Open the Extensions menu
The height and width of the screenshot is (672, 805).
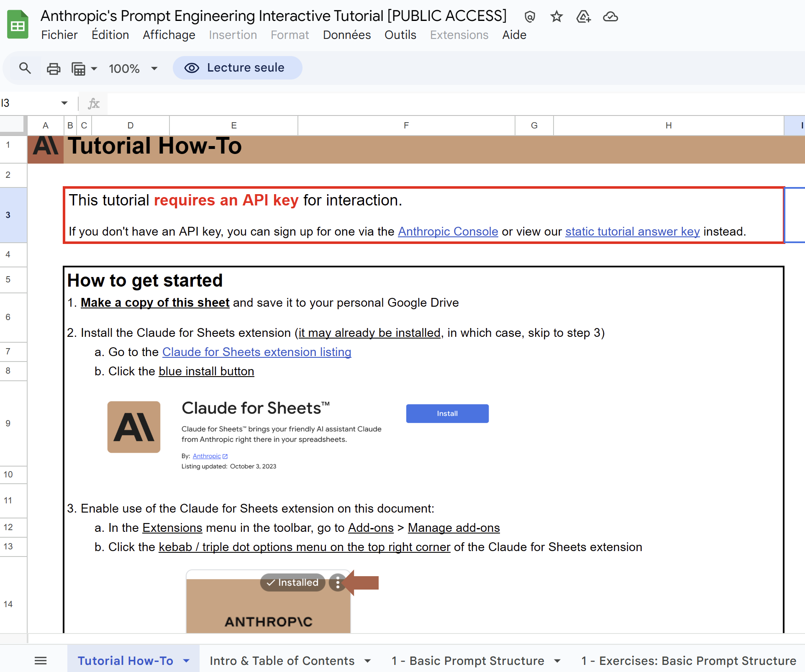459,35
